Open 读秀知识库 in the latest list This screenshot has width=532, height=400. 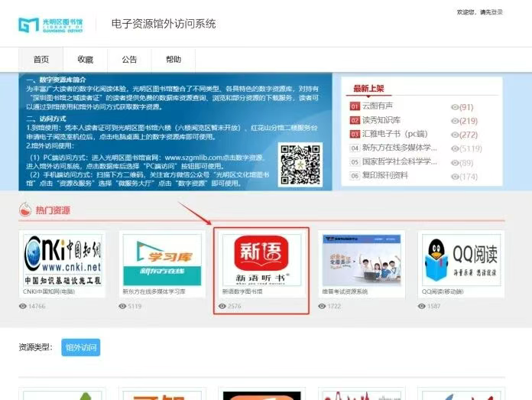pos(382,121)
